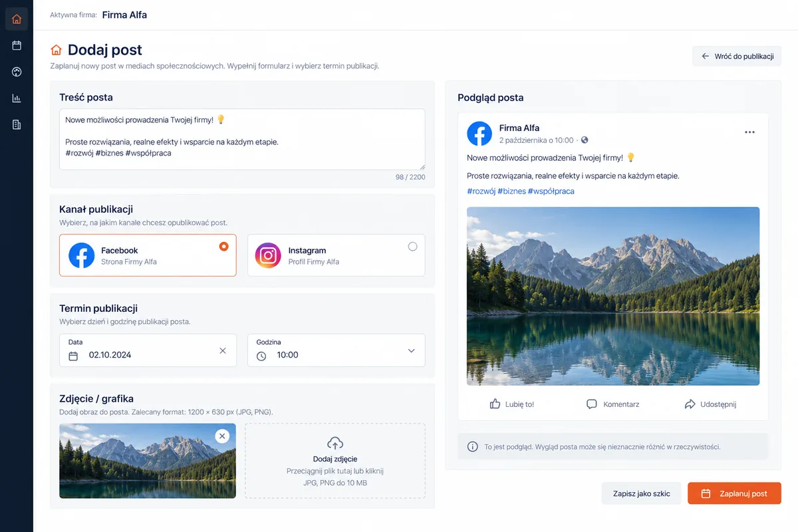This screenshot has height=532, width=798.
Task: Click the Profil Firmy Alfa text
Action: coord(314,262)
